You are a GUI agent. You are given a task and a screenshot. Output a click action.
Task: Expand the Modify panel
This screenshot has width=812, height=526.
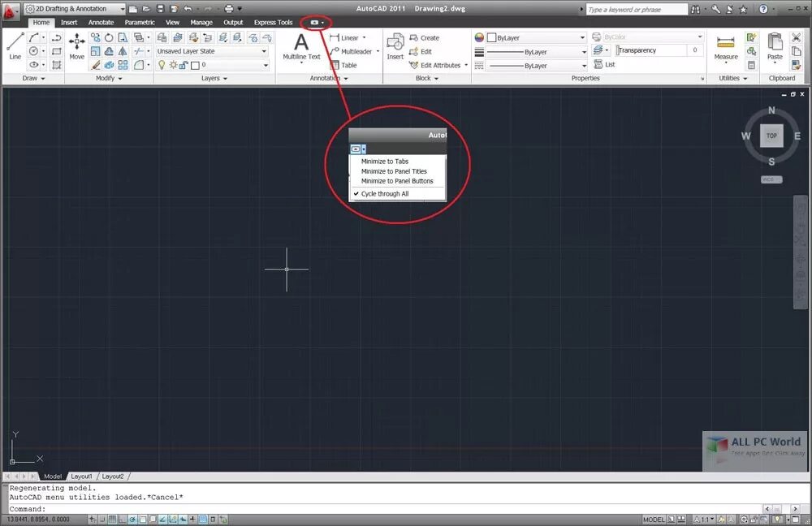(110, 78)
